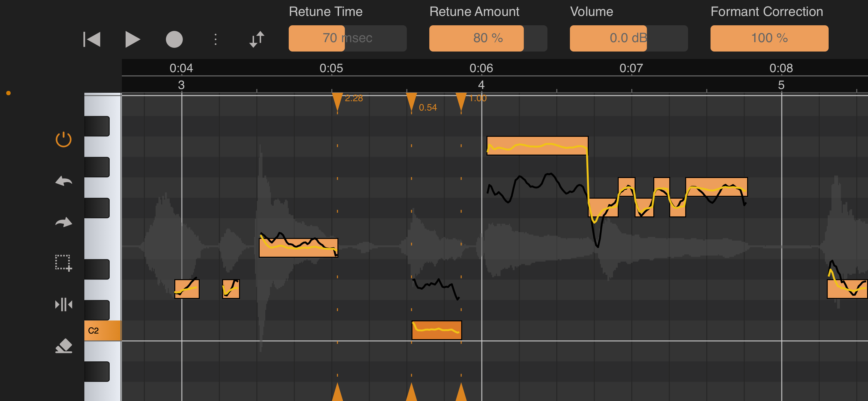Select the marquee selection tool

click(x=63, y=263)
